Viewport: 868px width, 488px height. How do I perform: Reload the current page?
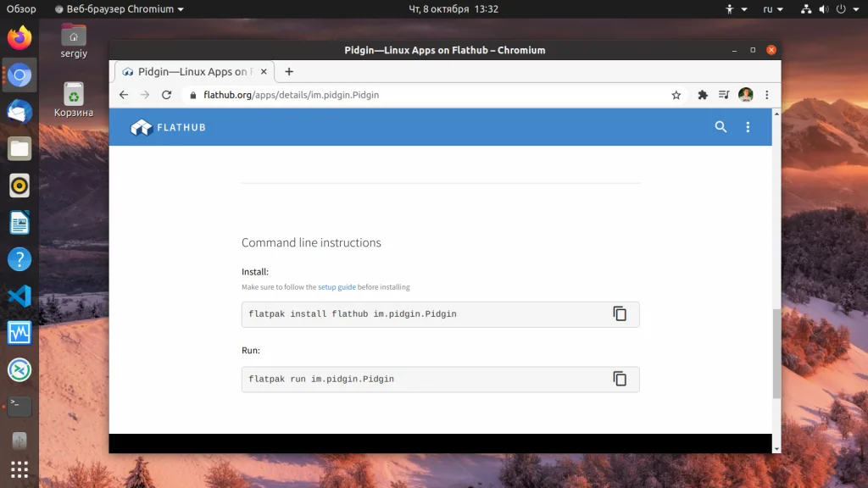pyautogui.click(x=167, y=95)
